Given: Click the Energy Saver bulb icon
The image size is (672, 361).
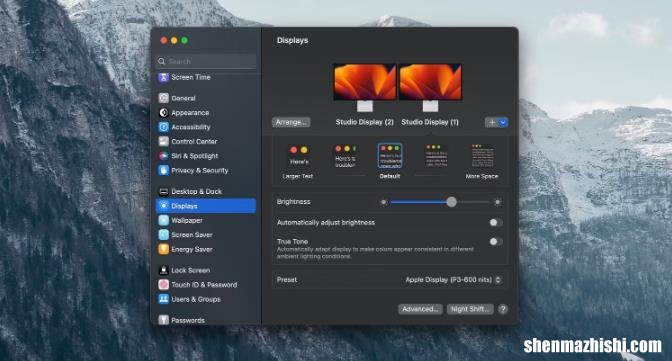Looking at the screenshot, I should [x=163, y=249].
